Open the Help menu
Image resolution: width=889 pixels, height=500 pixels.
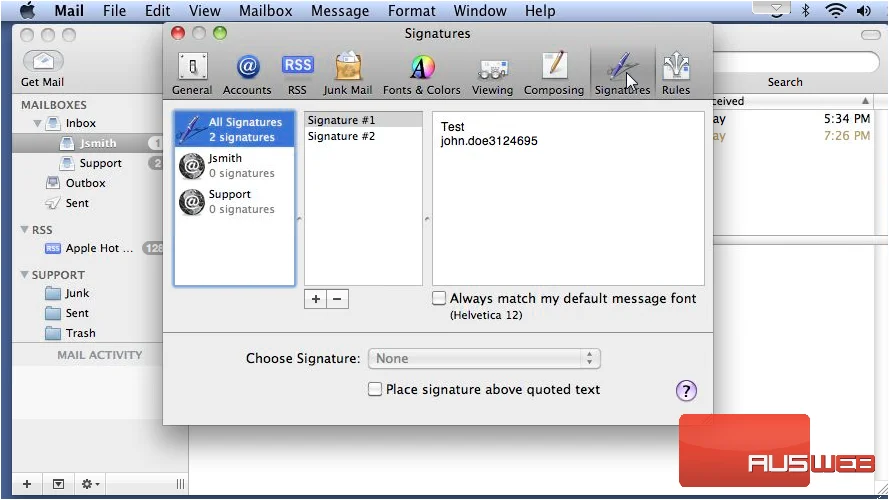tap(540, 11)
